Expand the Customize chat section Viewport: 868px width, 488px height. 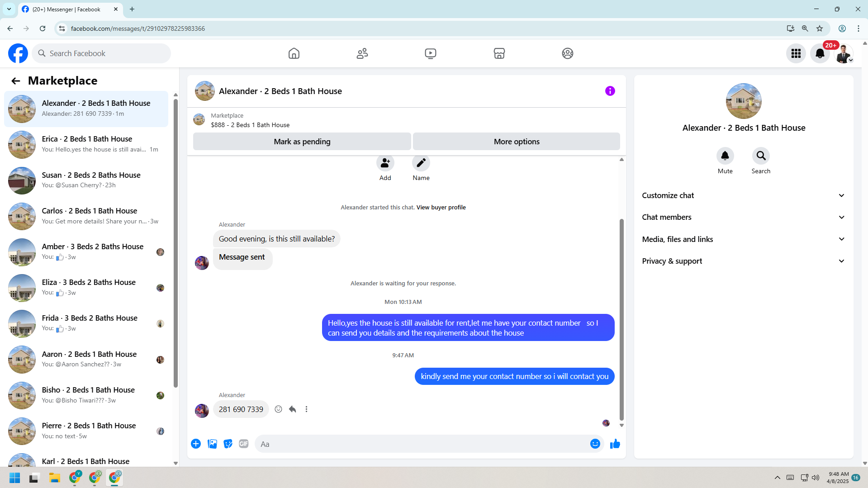744,195
